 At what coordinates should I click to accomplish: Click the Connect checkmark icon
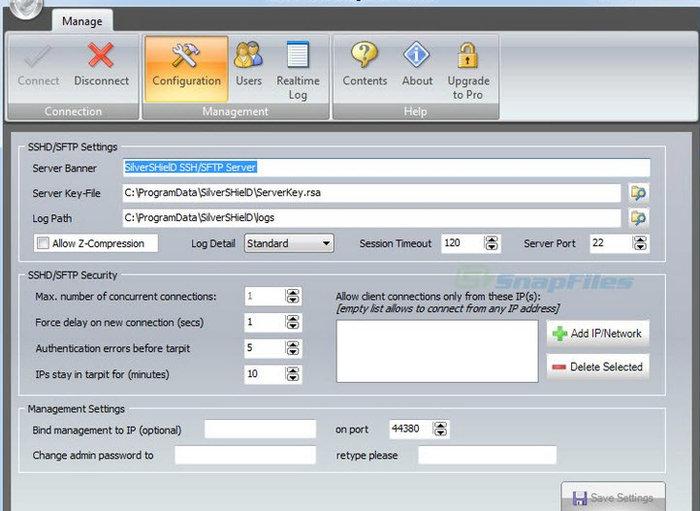point(38,56)
